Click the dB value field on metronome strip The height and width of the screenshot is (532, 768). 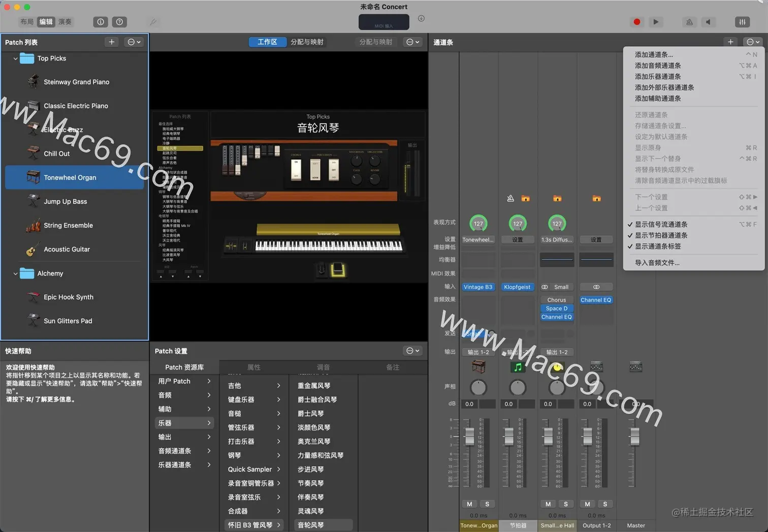tap(508, 404)
